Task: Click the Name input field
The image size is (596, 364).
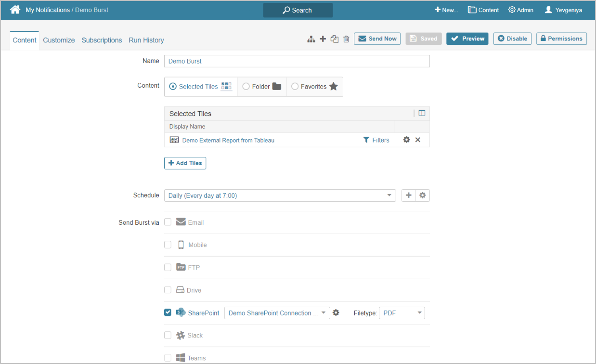Action: (x=297, y=61)
